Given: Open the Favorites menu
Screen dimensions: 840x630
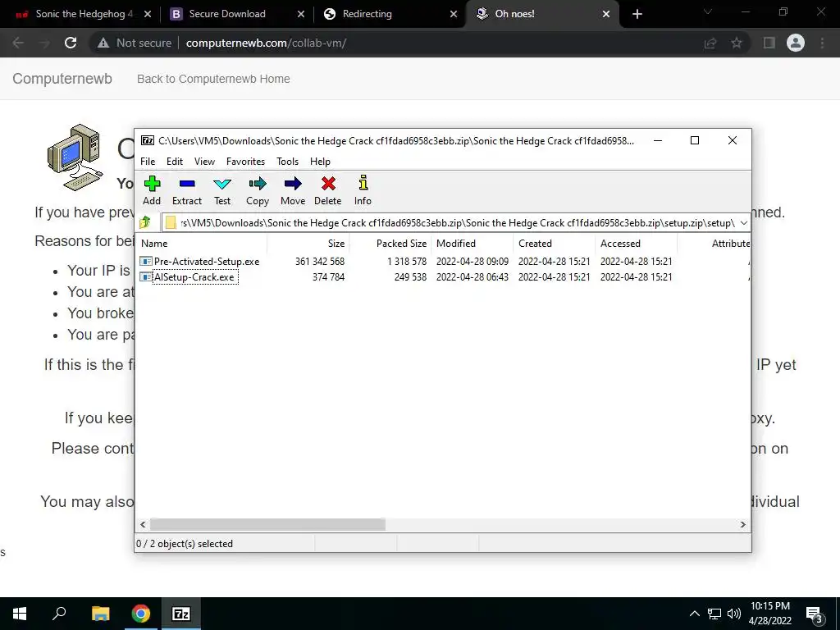Looking at the screenshot, I should 245,162.
